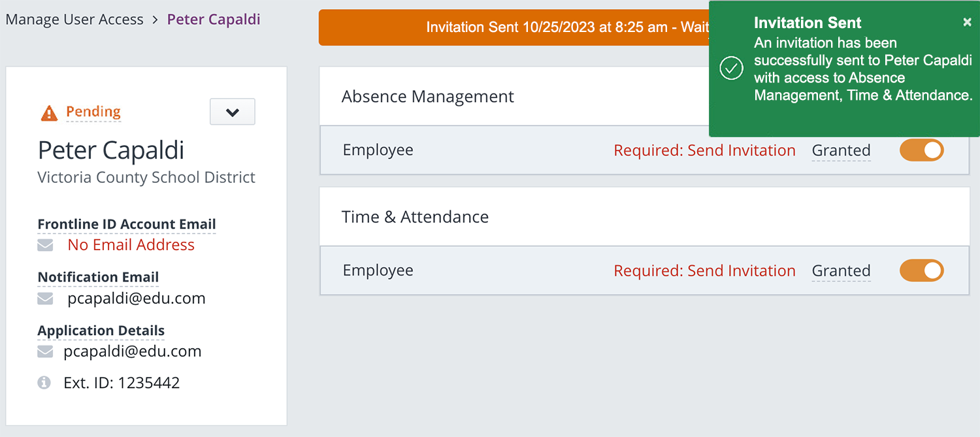Screen dimensions: 980x437
Task: Click Required: Send Invitation under Absence Management
Action: 704,150
